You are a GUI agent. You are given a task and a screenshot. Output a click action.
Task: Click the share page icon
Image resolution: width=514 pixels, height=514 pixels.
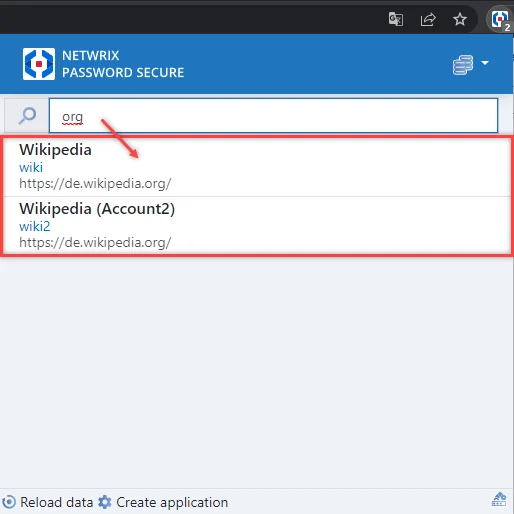[428, 19]
